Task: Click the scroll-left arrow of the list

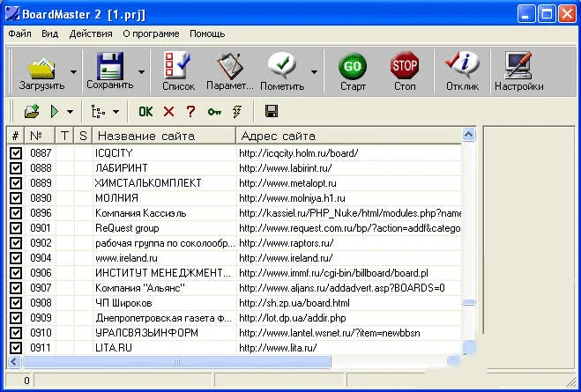Action: pos(14,362)
